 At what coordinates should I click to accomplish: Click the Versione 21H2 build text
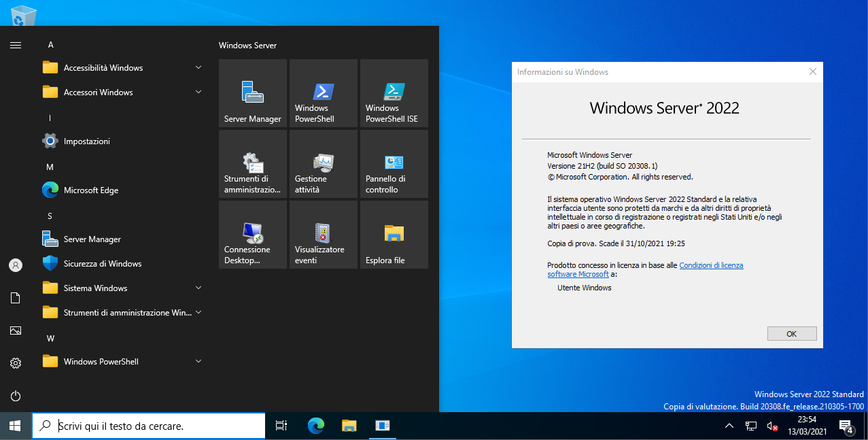(602, 166)
